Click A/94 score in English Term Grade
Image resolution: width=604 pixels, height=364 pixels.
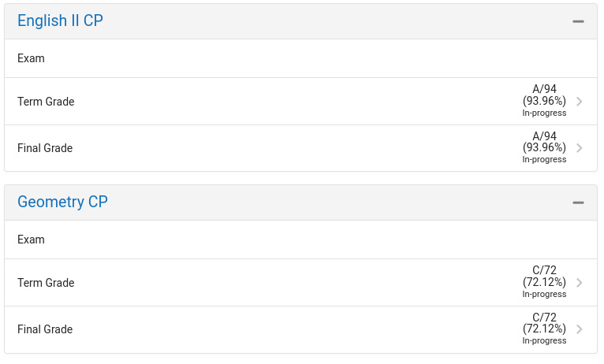point(544,89)
